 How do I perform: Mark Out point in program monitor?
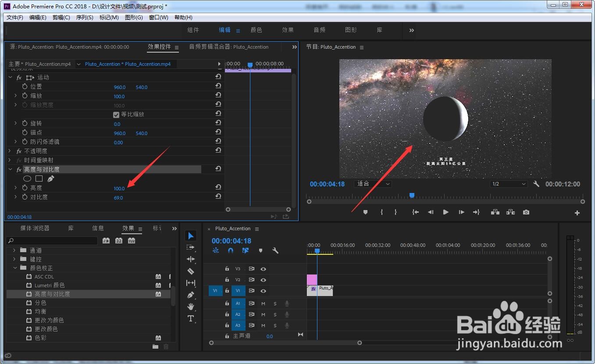(395, 212)
